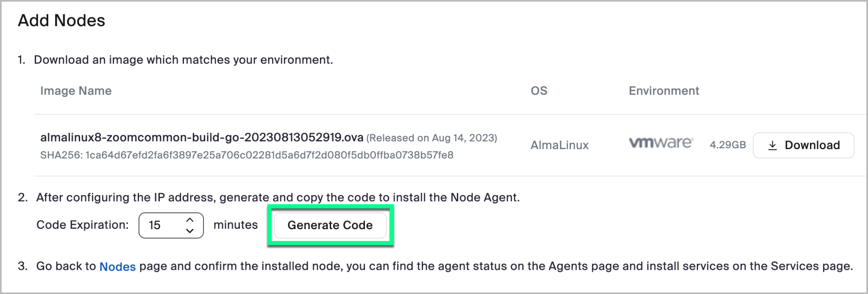Click the download arrow icon
This screenshot has height=294, width=868.
[772, 145]
